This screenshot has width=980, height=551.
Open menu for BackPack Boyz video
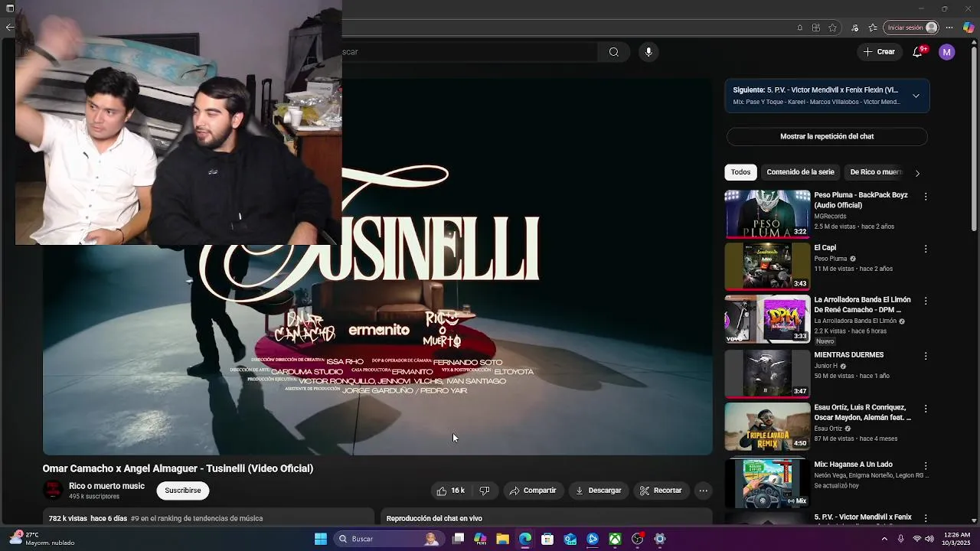926,197
